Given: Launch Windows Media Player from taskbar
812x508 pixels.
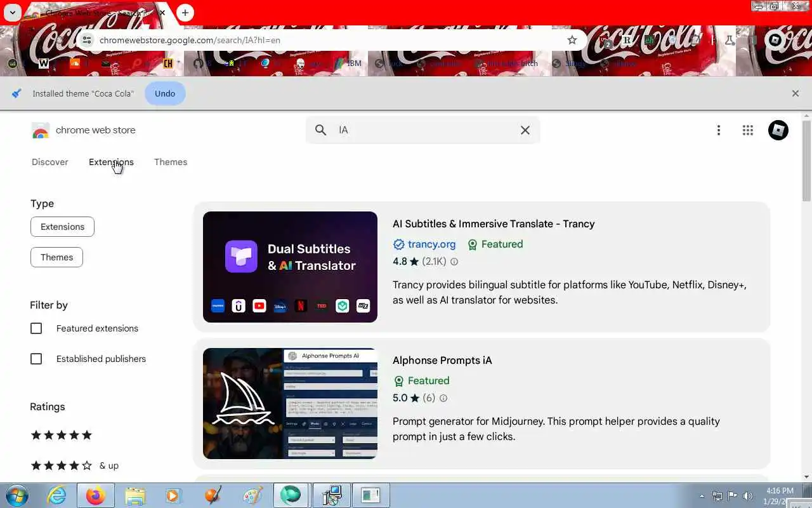Looking at the screenshot, I should tap(173, 495).
